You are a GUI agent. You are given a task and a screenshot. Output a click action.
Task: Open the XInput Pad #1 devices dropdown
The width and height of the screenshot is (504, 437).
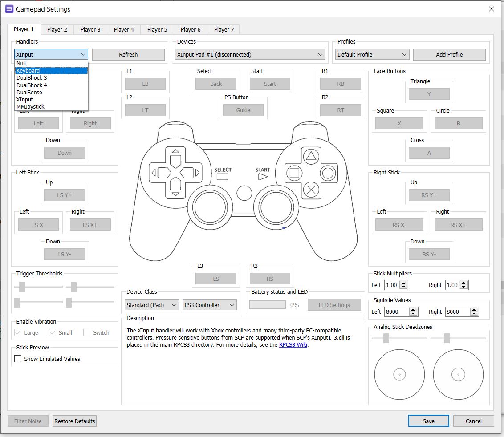(x=249, y=54)
